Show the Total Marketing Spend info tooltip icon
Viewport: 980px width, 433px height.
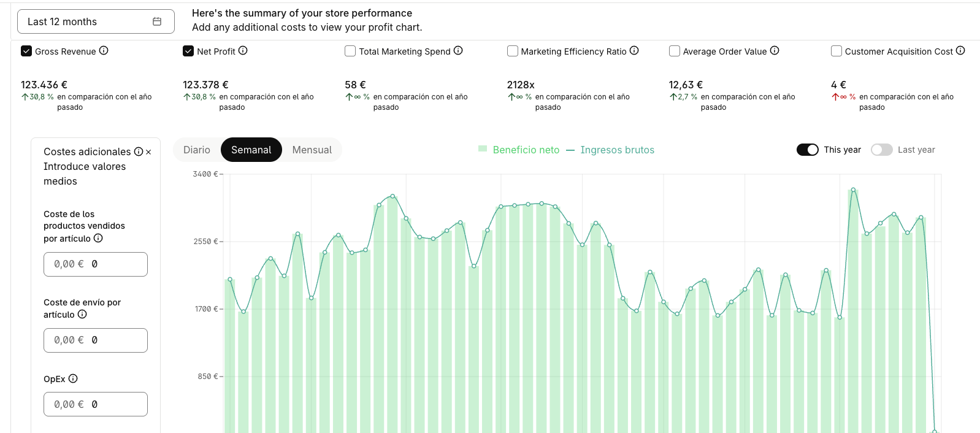pos(458,51)
